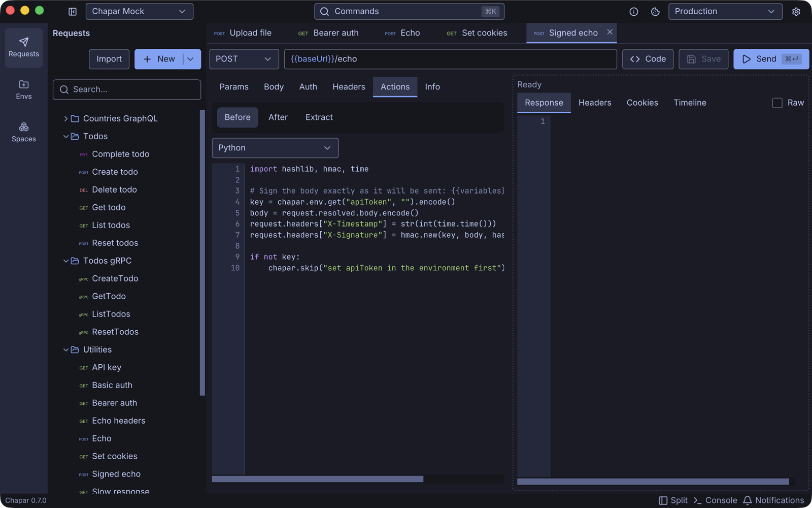Screen dimensions: 812x508
Task: Open the Complete todo request
Action: pyautogui.click(x=121, y=154)
